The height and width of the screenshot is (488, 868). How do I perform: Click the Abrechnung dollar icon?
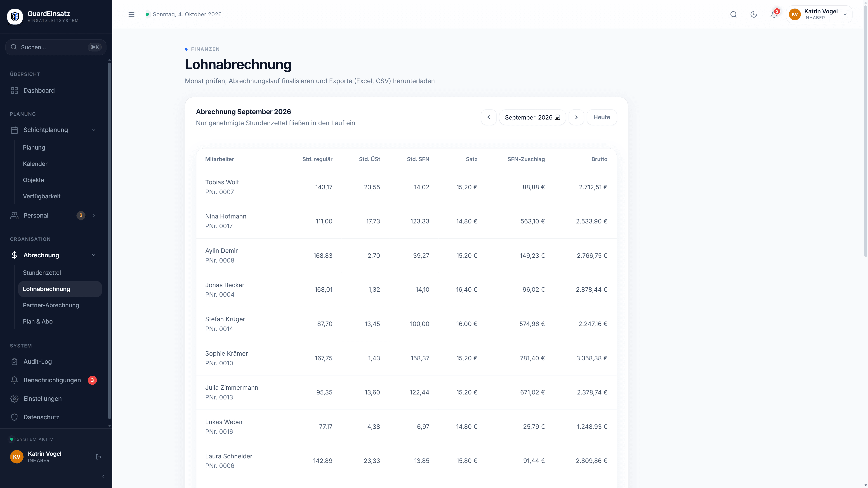click(14, 255)
